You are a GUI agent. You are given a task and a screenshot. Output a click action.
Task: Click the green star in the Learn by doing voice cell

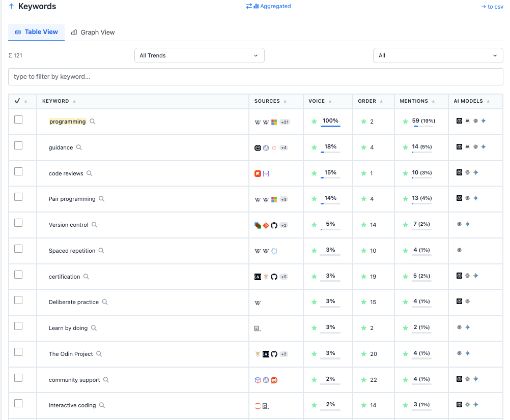click(314, 327)
